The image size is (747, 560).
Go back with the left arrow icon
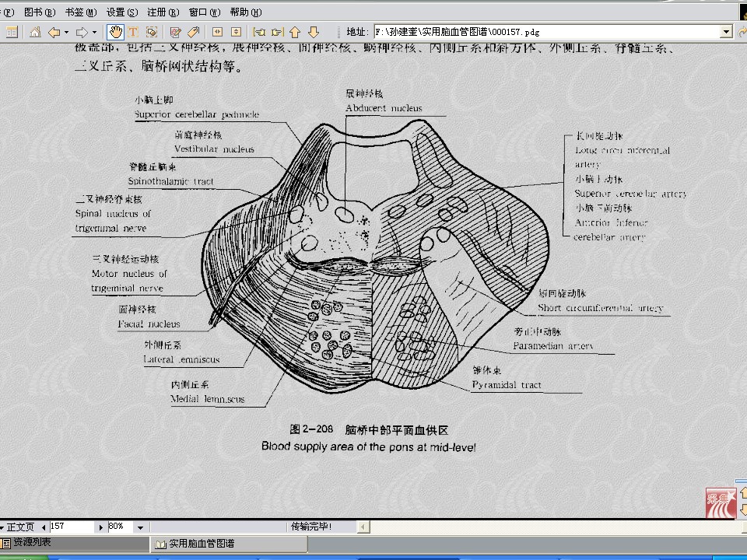[x=54, y=32]
